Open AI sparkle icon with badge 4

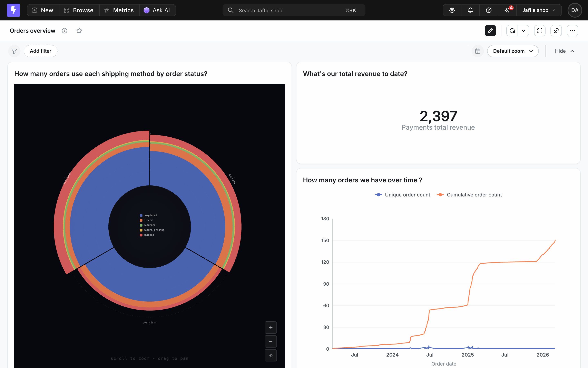click(507, 10)
